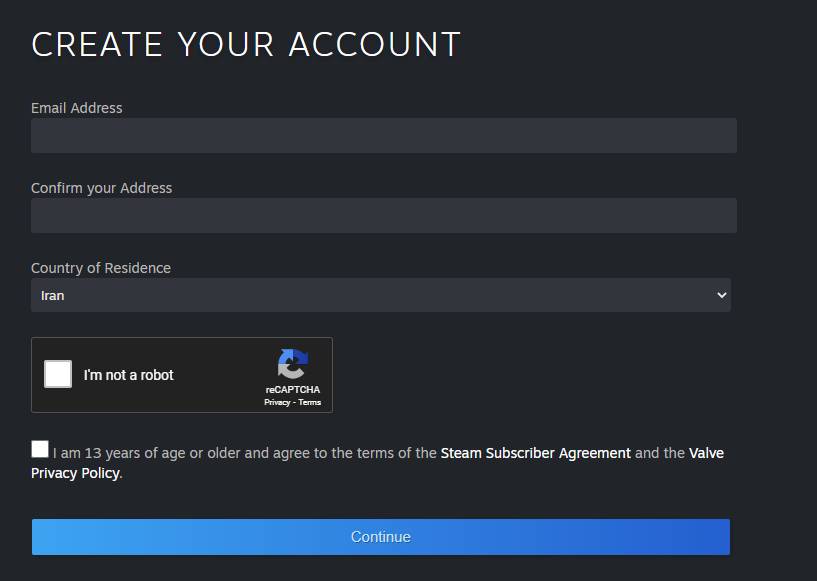Focus the Confirm your Address field
This screenshot has height=581, width=817.
[x=383, y=215]
